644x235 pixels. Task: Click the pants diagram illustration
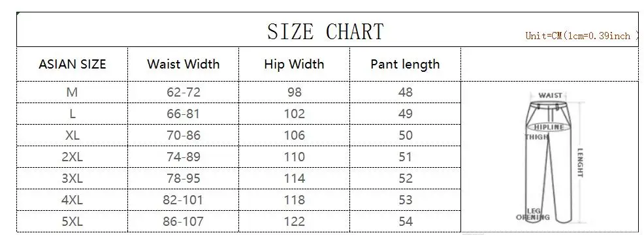point(550,157)
